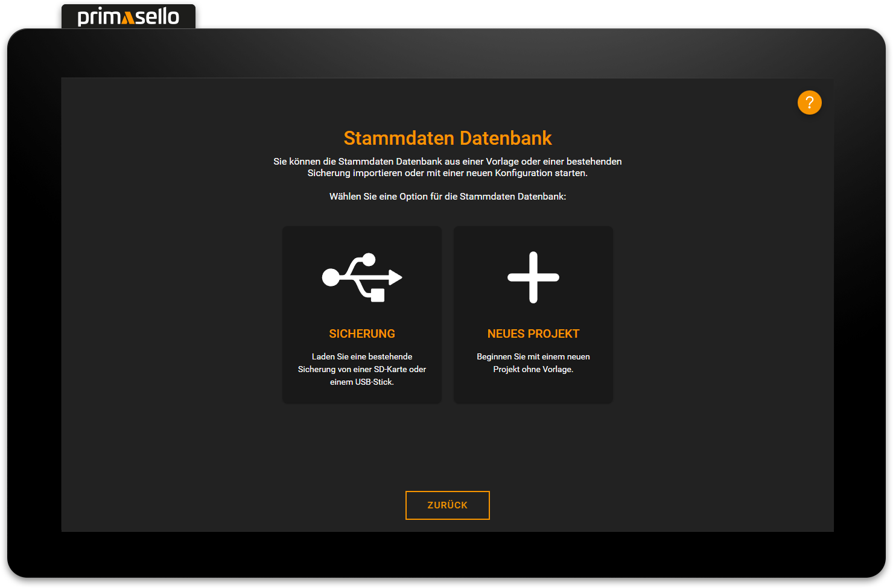Click the plus symbol for Neues Projekt
893x588 pixels.
(x=533, y=277)
